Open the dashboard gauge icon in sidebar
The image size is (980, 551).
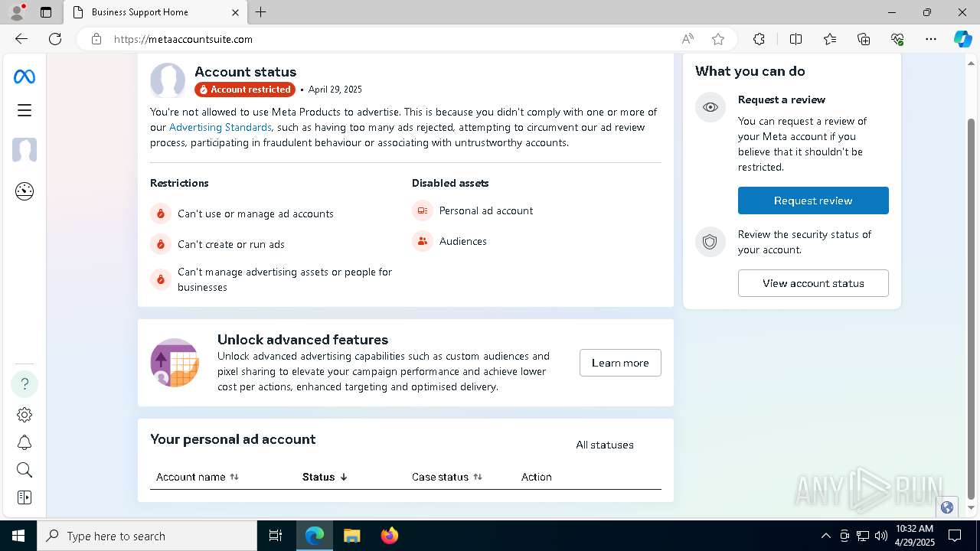(x=24, y=191)
